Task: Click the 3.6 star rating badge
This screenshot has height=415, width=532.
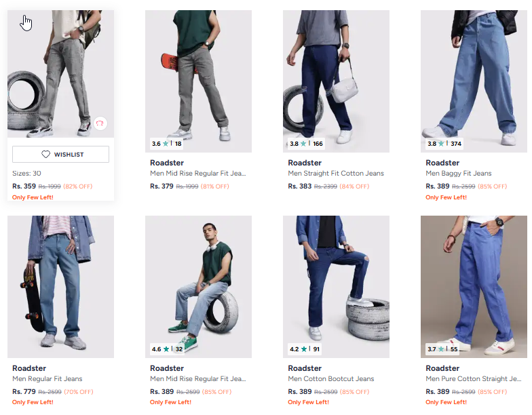Action: (167, 144)
